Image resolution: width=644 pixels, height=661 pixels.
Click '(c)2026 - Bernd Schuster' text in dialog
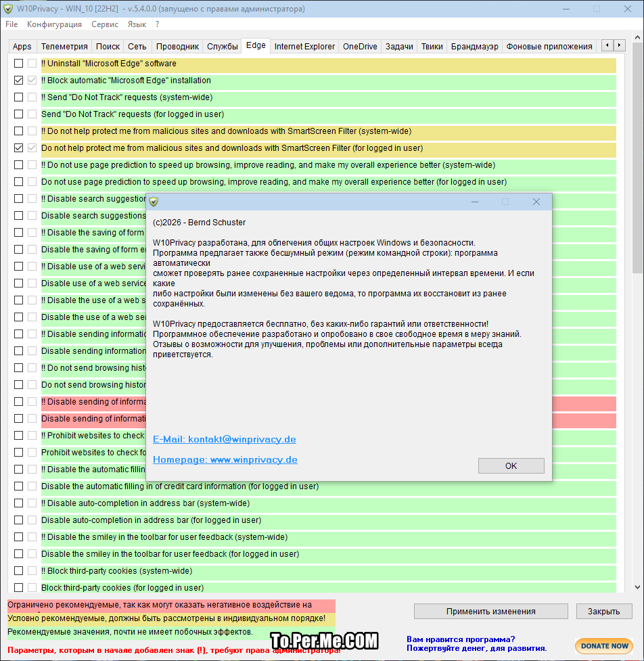pyautogui.click(x=199, y=223)
